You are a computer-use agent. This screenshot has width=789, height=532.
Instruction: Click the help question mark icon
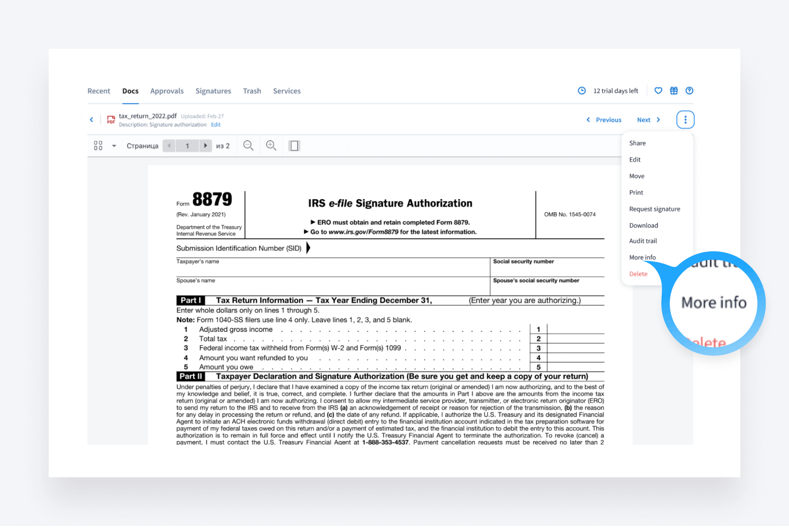point(689,91)
